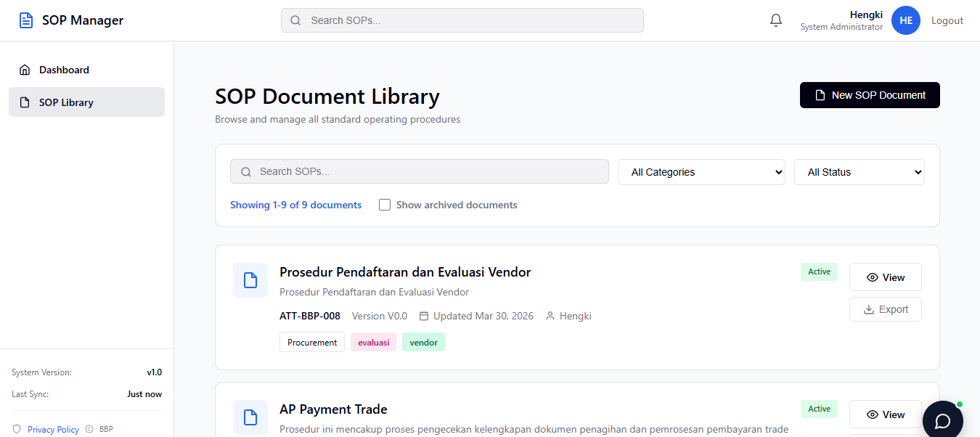The width and height of the screenshot is (980, 437).
Task: Click the SOP Manager logo icon
Action: 26,20
